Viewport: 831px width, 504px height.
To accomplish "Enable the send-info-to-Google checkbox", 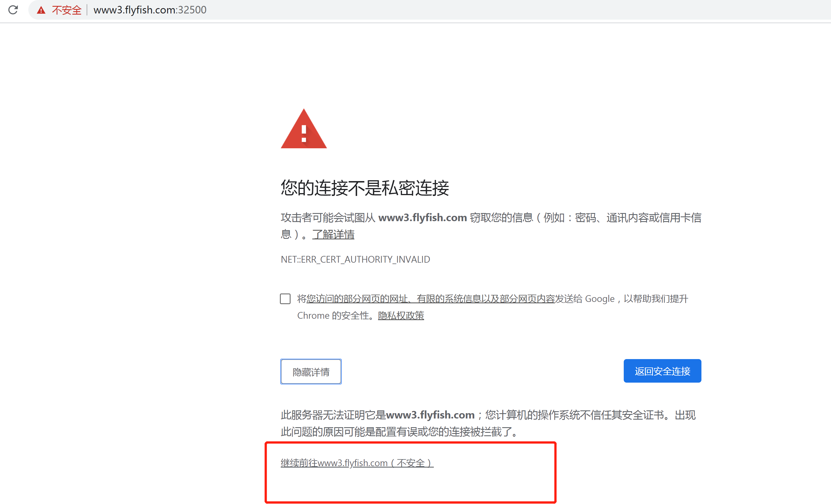I will pyautogui.click(x=285, y=299).
